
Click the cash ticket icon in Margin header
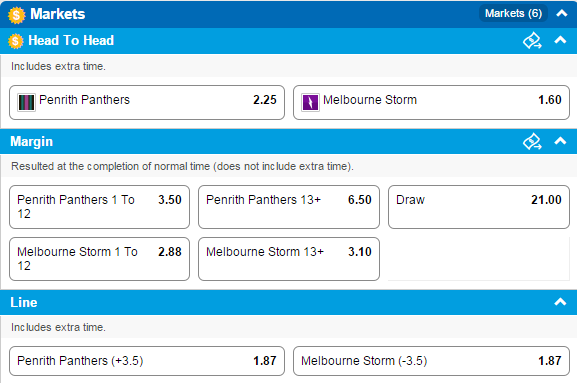(532, 141)
